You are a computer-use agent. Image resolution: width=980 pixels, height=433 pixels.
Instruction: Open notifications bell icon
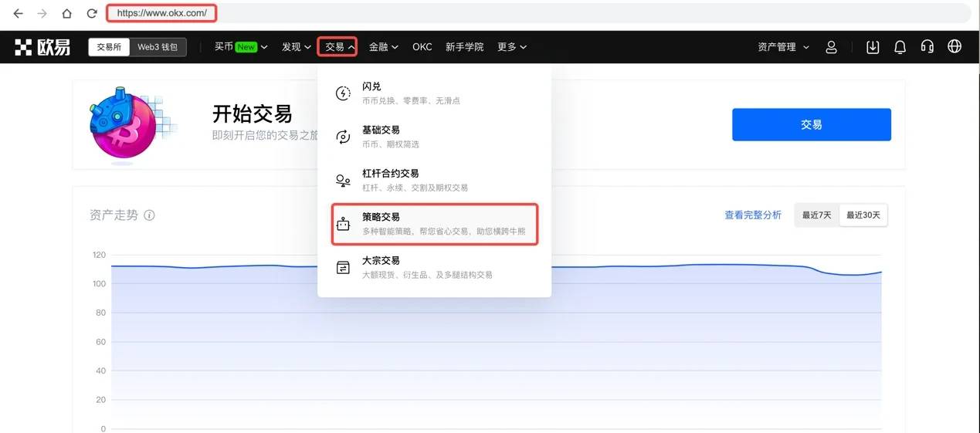click(900, 47)
